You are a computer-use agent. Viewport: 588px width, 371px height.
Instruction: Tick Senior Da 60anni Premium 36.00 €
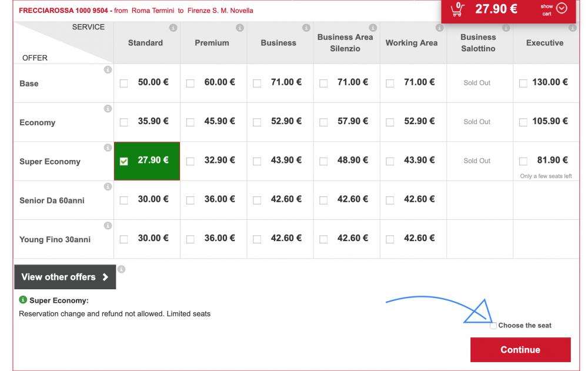click(x=191, y=200)
